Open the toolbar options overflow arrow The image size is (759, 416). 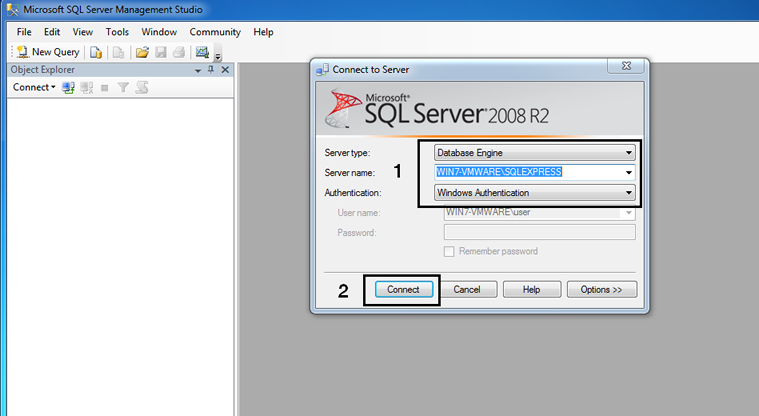tap(218, 56)
